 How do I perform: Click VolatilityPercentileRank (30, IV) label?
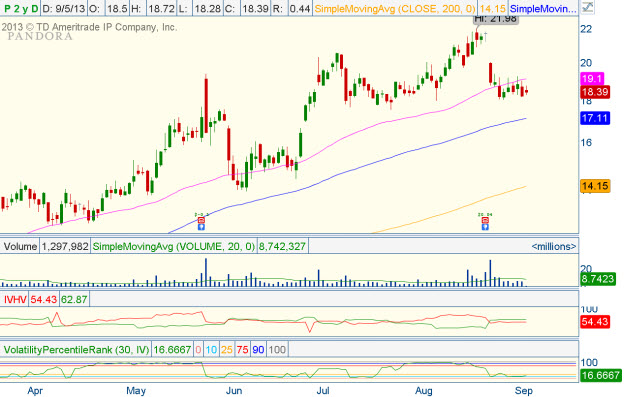point(76,350)
